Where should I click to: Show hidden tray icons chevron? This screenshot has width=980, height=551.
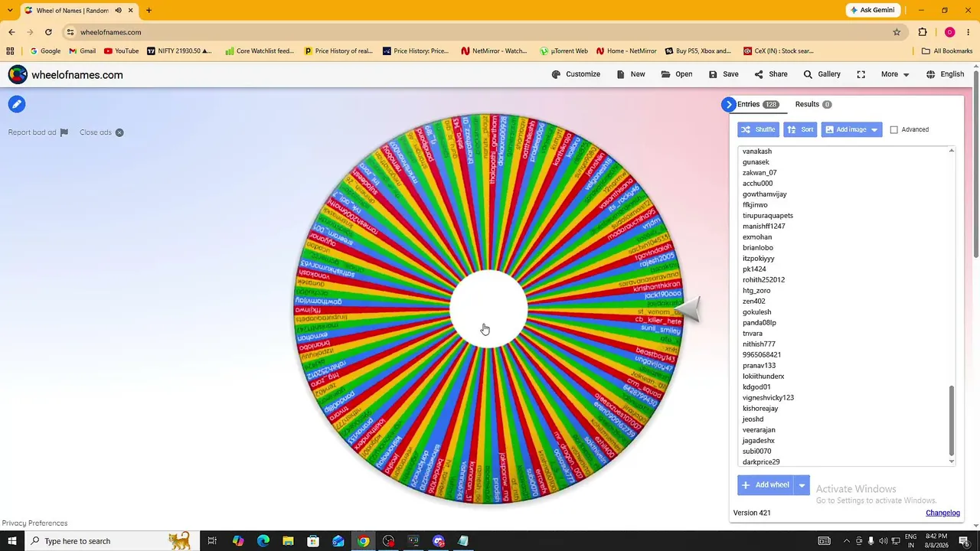[x=846, y=541]
